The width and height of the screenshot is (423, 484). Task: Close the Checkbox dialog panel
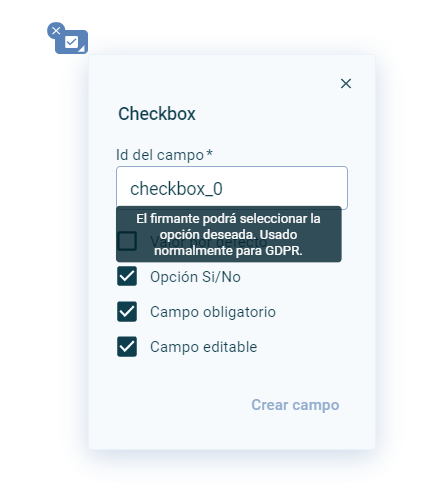[346, 84]
